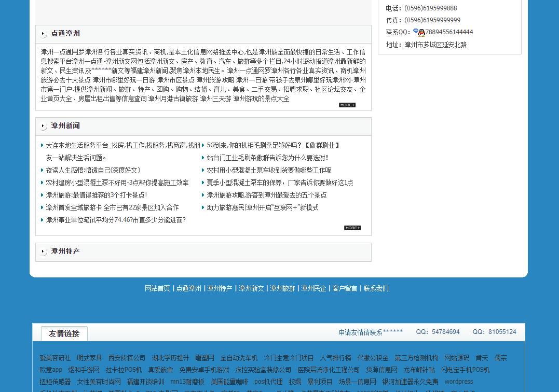Click the arrow icon beside 漳州新闻 heading

[43, 126]
